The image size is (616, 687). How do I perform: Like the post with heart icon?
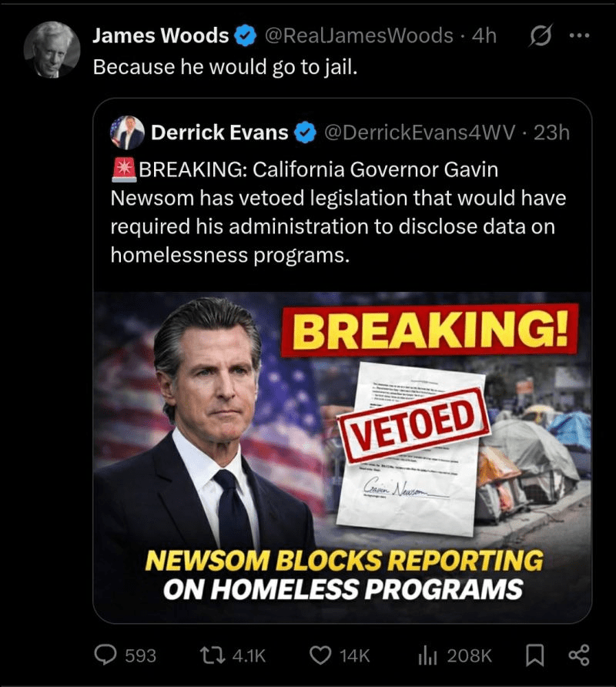[x=320, y=655]
